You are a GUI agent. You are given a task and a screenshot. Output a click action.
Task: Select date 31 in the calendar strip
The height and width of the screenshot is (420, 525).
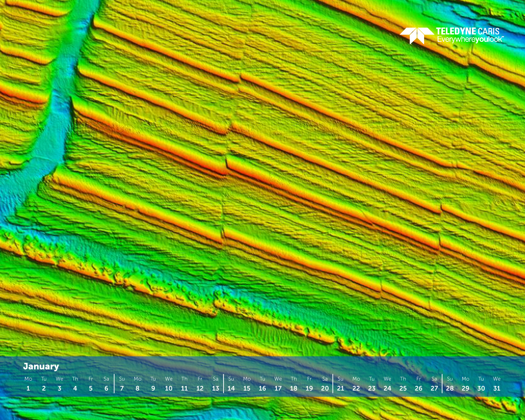tap(497, 388)
